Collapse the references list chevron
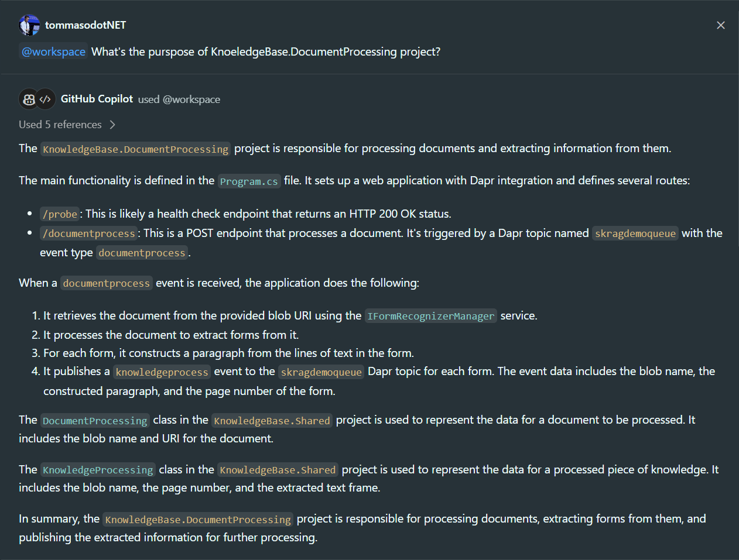Screen dimensions: 739x560 [111, 124]
